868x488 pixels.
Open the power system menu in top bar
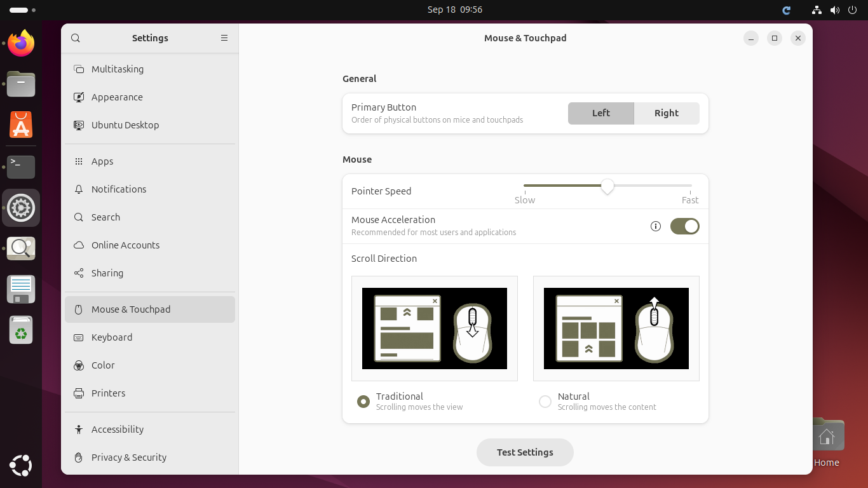click(x=852, y=10)
